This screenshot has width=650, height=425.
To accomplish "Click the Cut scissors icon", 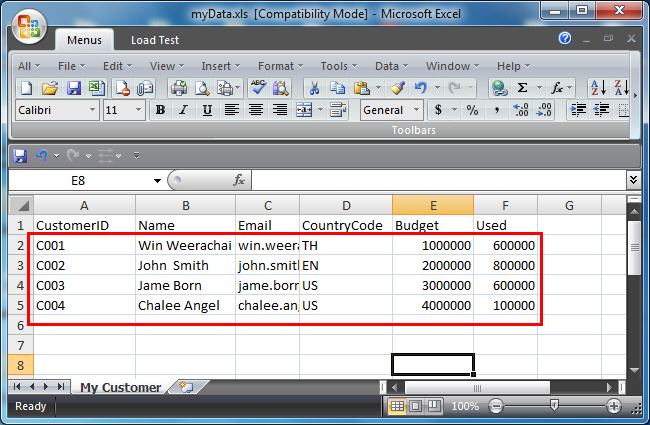I will (x=313, y=88).
